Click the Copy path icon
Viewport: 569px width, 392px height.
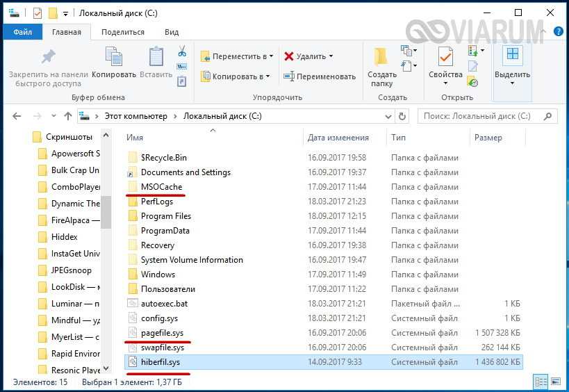[181, 67]
